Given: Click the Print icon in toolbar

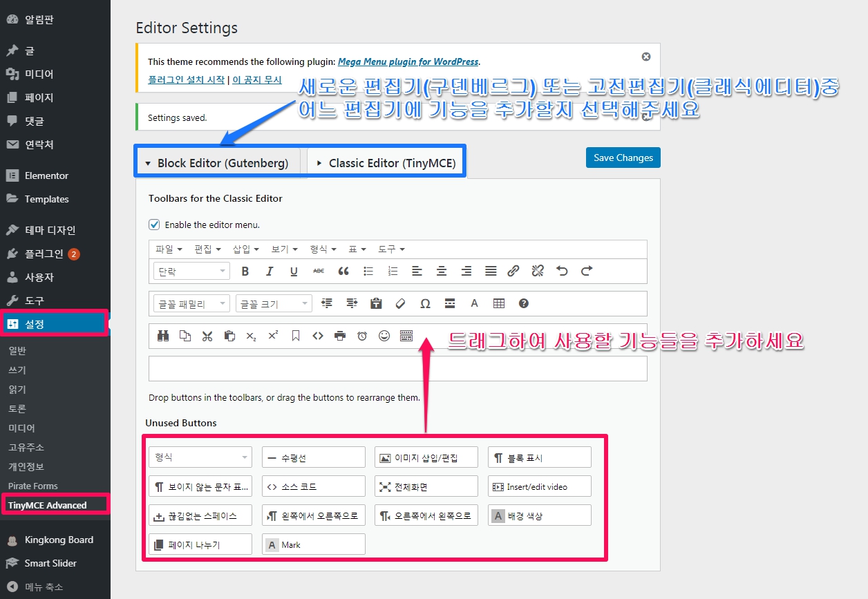Looking at the screenshot, I should pos(339,336).
